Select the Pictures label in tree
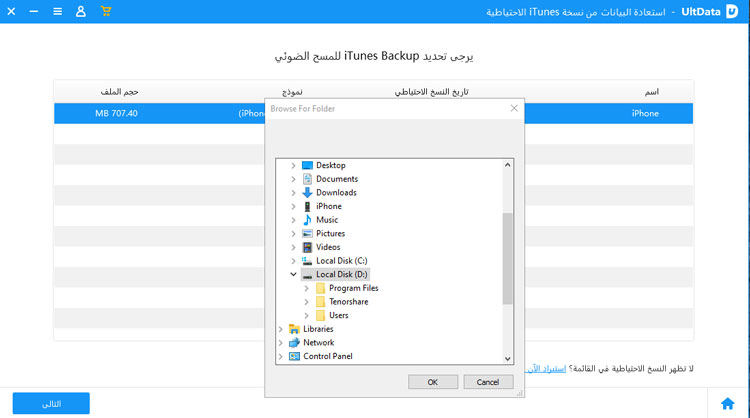Screen dimensions: 750x418 [331, 234]
